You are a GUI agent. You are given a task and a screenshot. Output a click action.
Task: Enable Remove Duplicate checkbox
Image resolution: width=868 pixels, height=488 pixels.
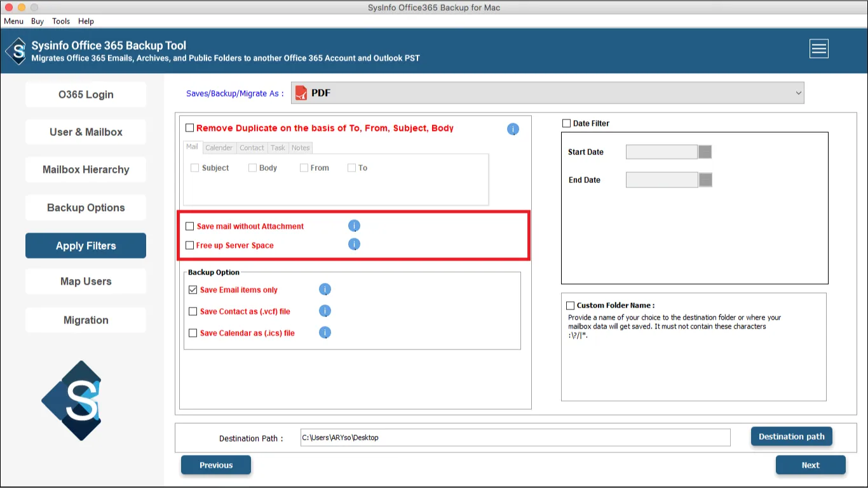(x=189, y=128)
